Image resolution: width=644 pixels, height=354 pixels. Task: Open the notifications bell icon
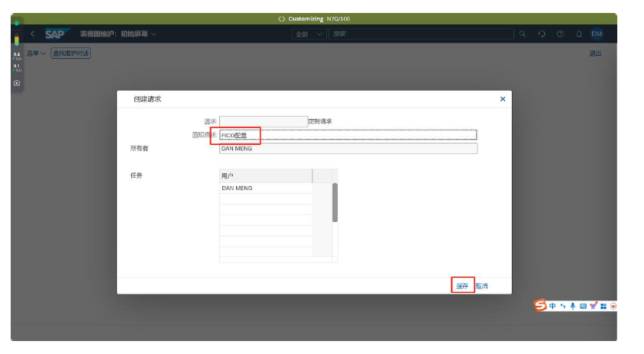click(x=579, y=34)
